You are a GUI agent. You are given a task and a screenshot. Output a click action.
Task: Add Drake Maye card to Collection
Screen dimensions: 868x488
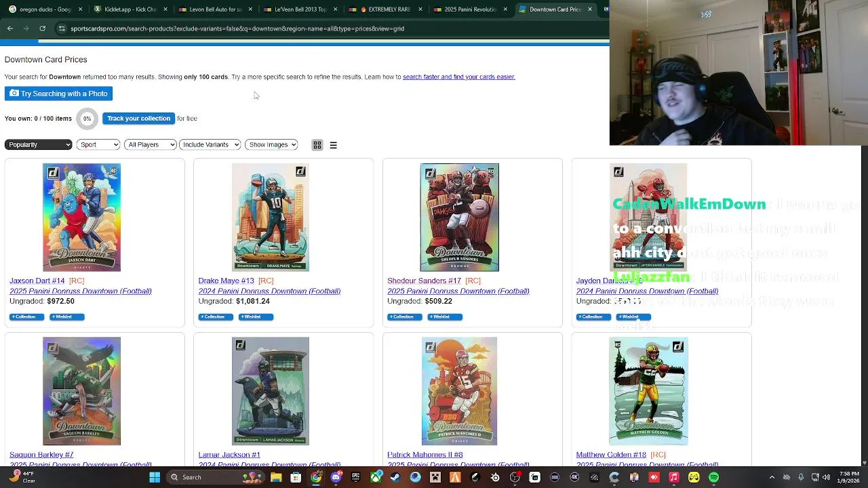pyautogui.click(x=216, y=317)
